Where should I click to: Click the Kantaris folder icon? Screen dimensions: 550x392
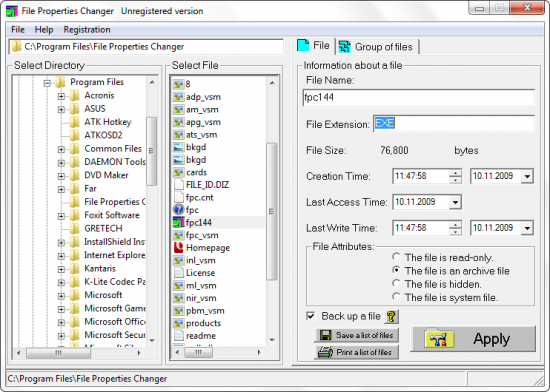pyautogui.click(x=74, y=268)
